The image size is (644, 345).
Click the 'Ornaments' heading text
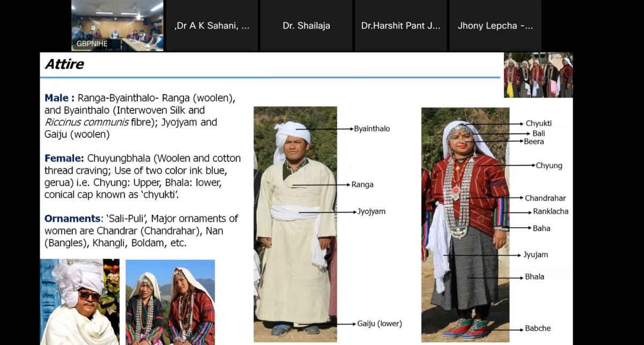pyautogui.click(x=72, y=219)
